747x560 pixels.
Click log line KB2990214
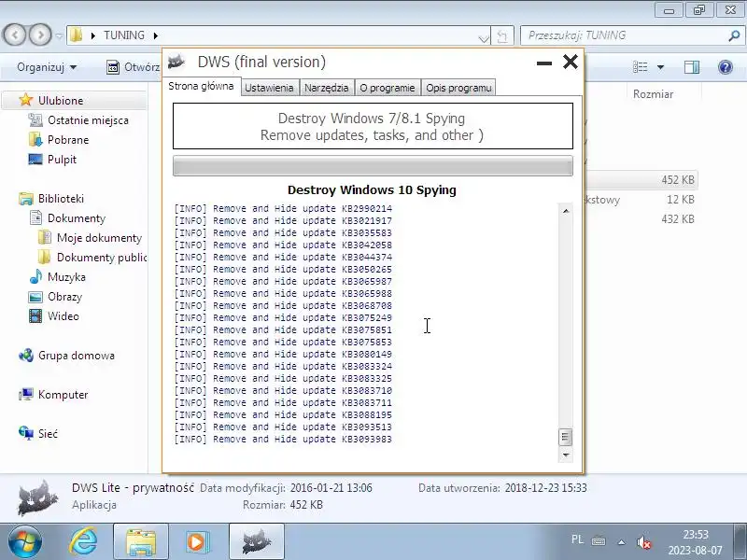pyautogui.click(x=283, y=208)
